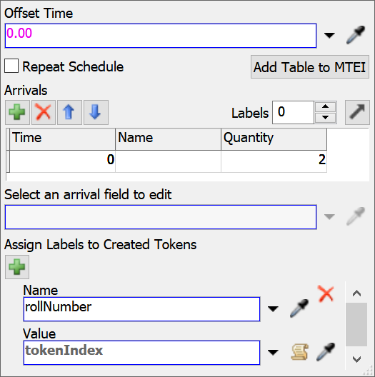This screenshot has height=377, width=375.
Task: Move arrival row up with blue arrow
Action: click(69, 112)
